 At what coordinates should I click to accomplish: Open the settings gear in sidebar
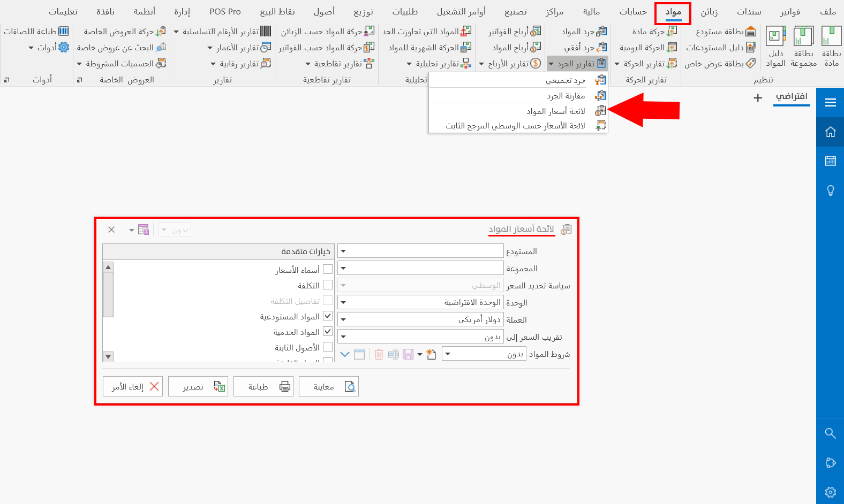[x=831, y=492]
